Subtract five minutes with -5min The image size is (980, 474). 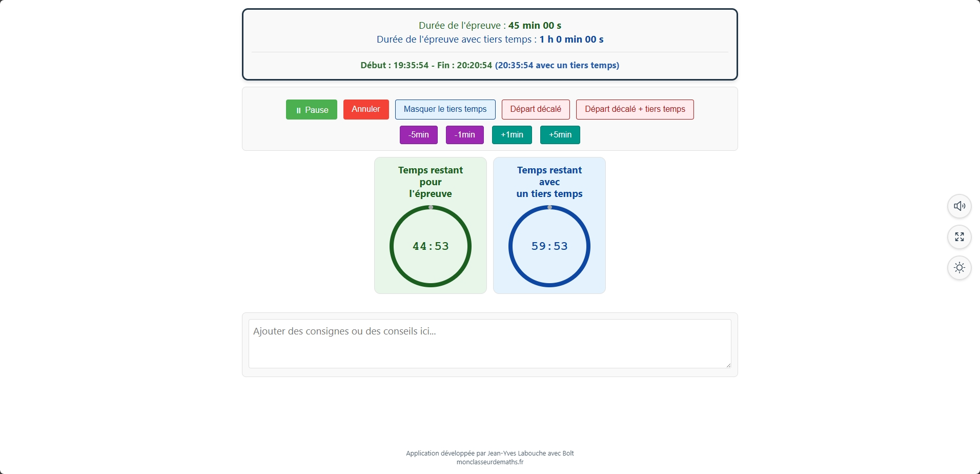point(418,135)
